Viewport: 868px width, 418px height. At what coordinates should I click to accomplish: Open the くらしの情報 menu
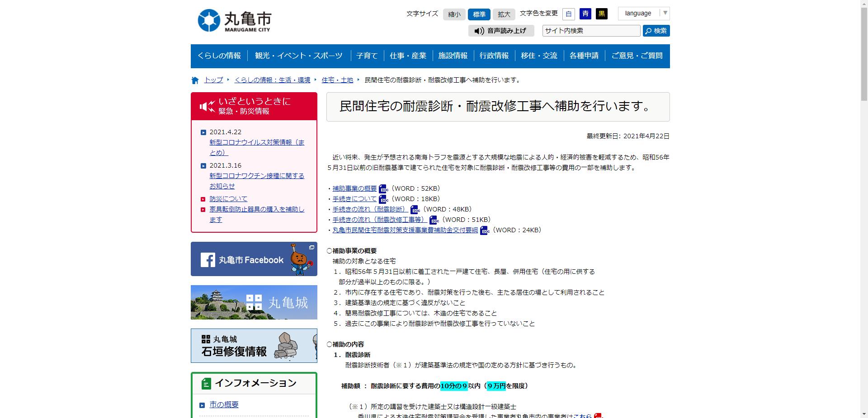220,56
